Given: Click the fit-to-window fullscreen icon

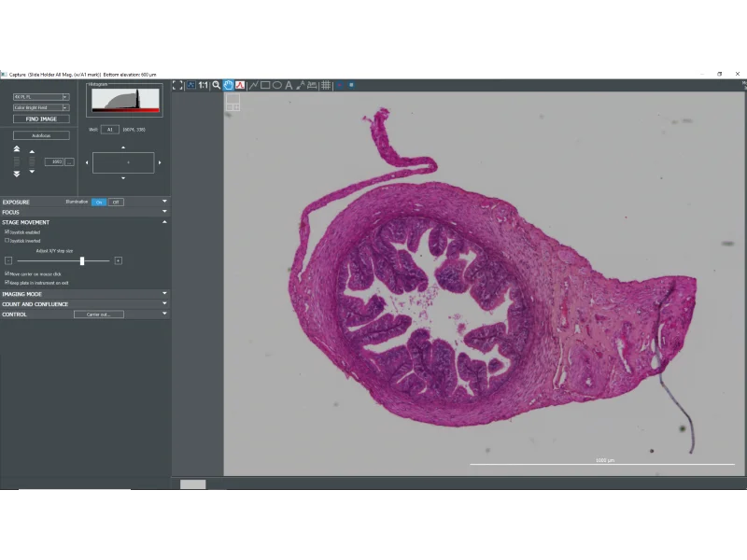Looking at the screenshot, I should (x=177, y=85).
